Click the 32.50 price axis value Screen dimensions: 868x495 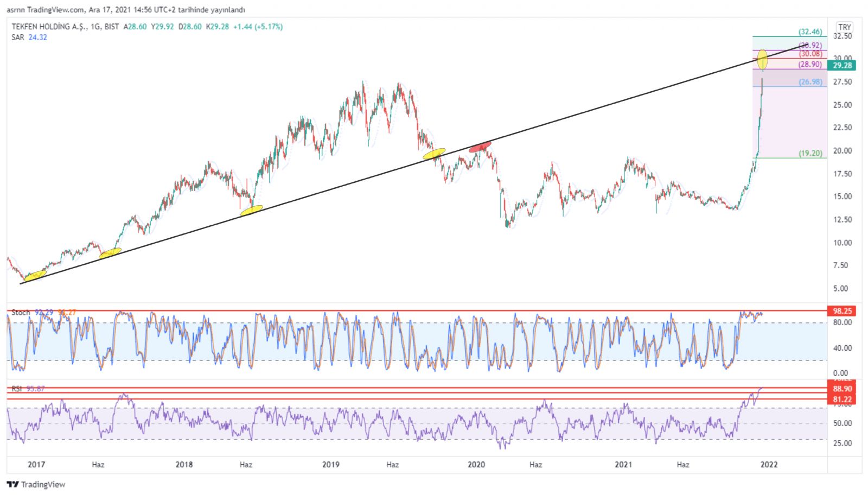[x=843, y=36]
